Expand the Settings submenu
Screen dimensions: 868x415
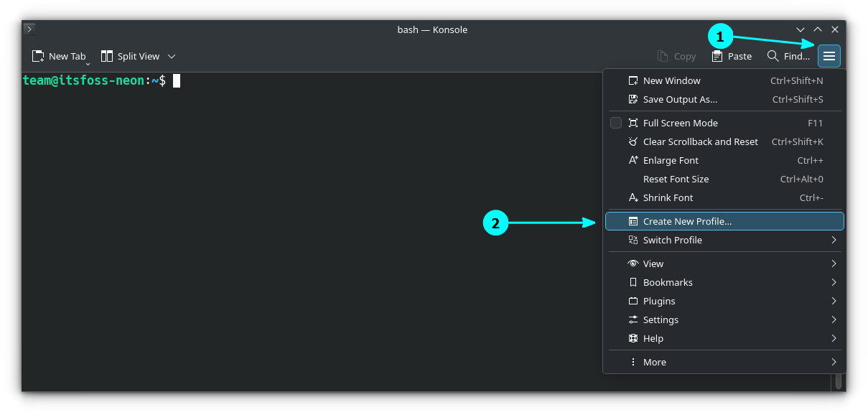point(661,320)
